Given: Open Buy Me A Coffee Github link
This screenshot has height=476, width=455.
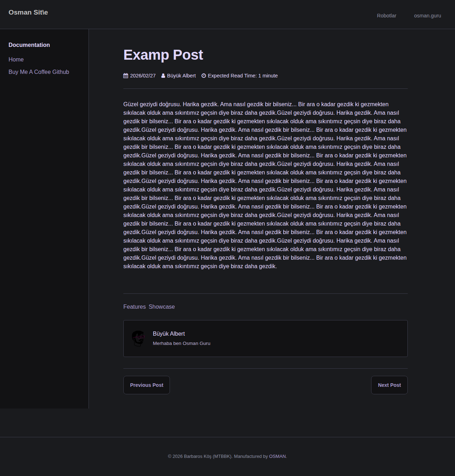Looking at the screenshot, I should 39,72.
